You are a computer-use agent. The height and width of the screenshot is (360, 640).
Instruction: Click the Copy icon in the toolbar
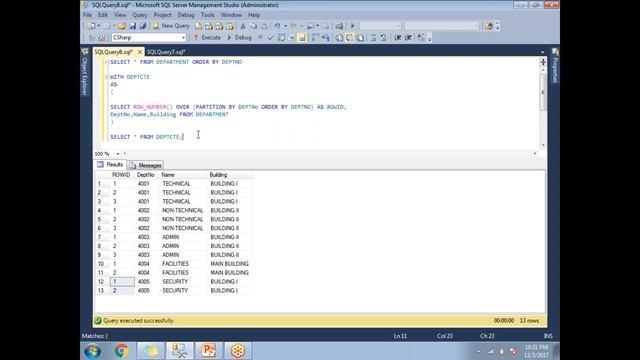253,26
